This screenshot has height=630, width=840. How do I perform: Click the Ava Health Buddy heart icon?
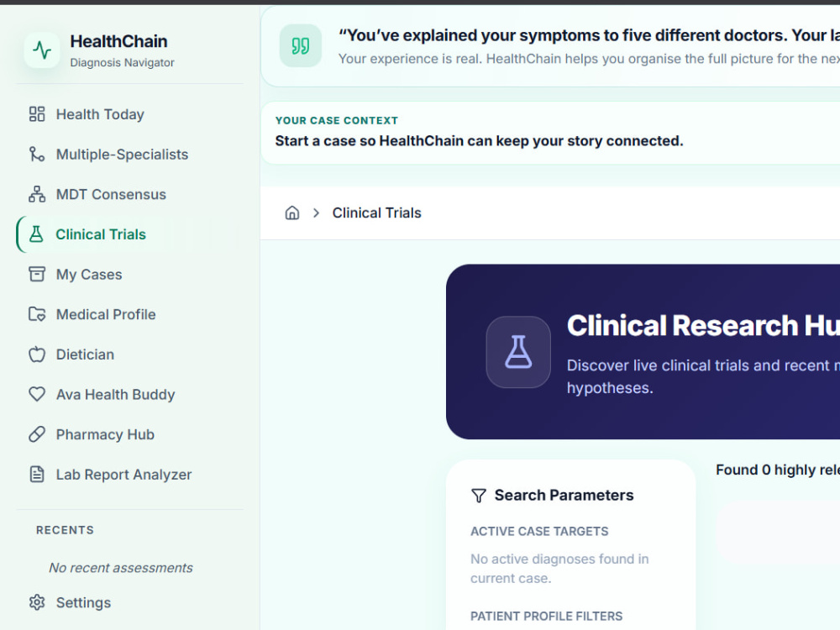click(x=37, y=394)
